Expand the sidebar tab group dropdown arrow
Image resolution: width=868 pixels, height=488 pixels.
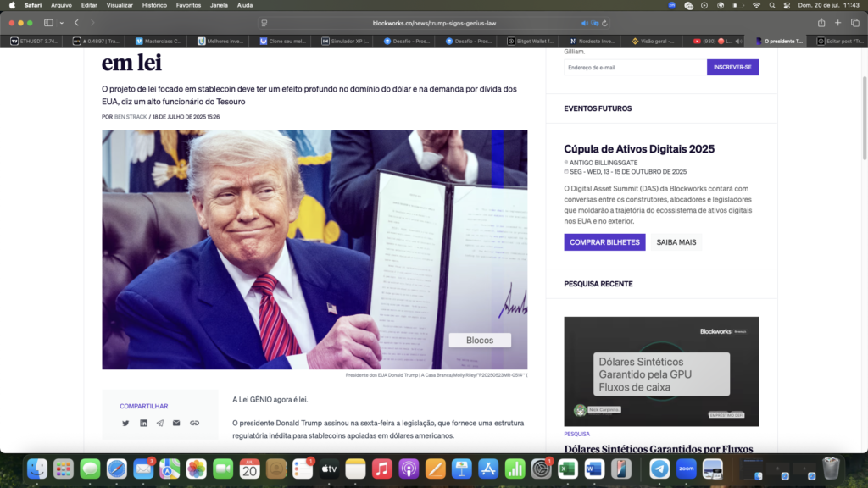(x=61, y=23)
